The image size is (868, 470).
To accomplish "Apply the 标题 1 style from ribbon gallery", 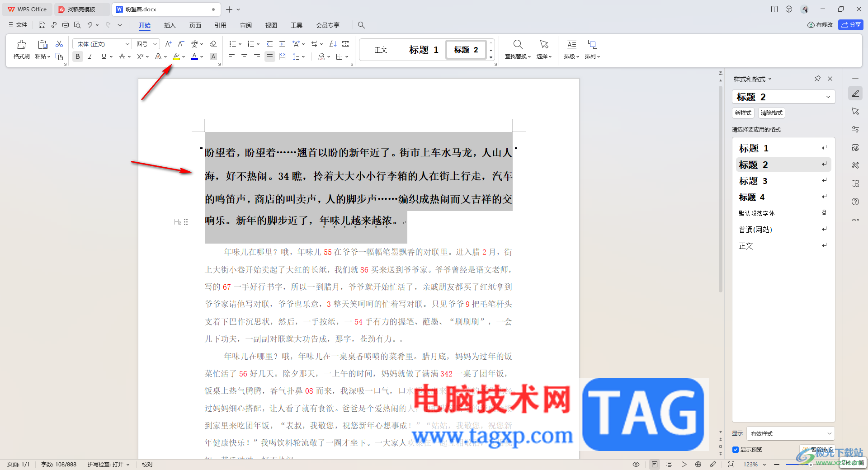I will (x=424, y=50).
